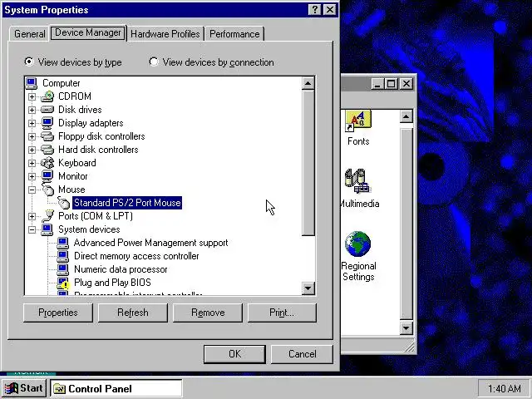Screen dimensions: 532x399
Task: Select 'Direct memory access controller' text
Action: coord(136,256)
